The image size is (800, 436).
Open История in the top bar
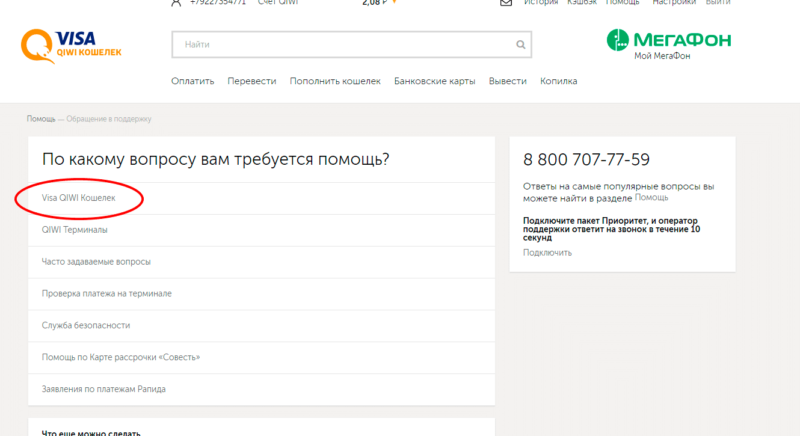point(541,3)
